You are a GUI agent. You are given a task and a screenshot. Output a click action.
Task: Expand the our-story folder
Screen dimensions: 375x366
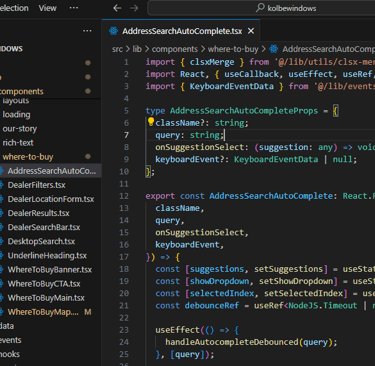tap(20, 129)
